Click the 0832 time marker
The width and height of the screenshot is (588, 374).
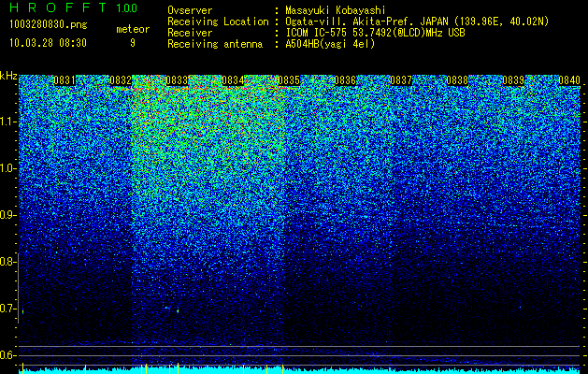(121, 80)
